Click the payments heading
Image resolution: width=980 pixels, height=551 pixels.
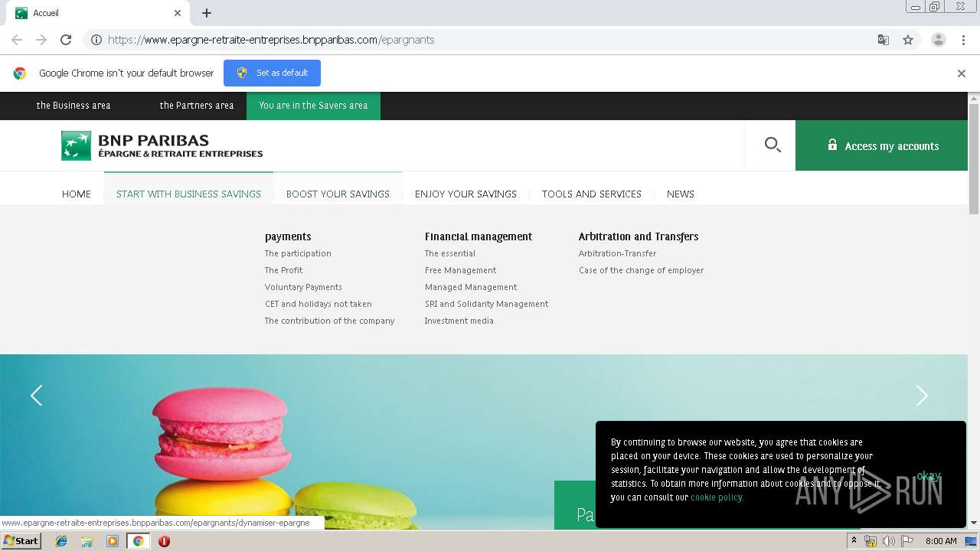click(x=288, y=236)
